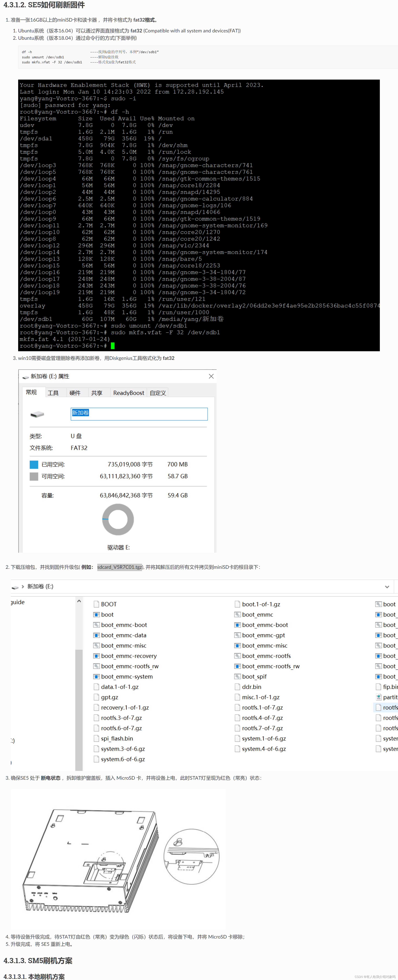
Task: Select the file named rootfs.7-of-7.gz
Action: point(262,728)
